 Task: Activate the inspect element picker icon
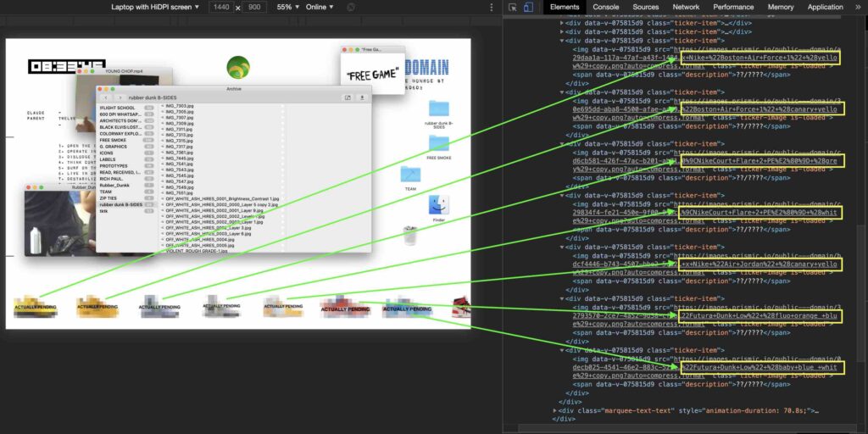[x=513, y=7]
